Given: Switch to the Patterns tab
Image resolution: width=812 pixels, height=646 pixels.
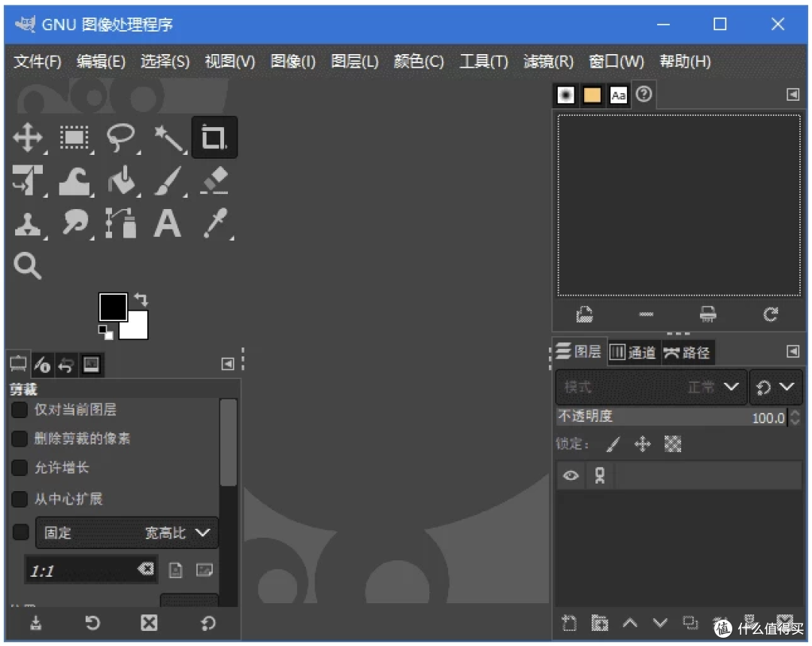Looking at the screenshot, I should 592,96.
